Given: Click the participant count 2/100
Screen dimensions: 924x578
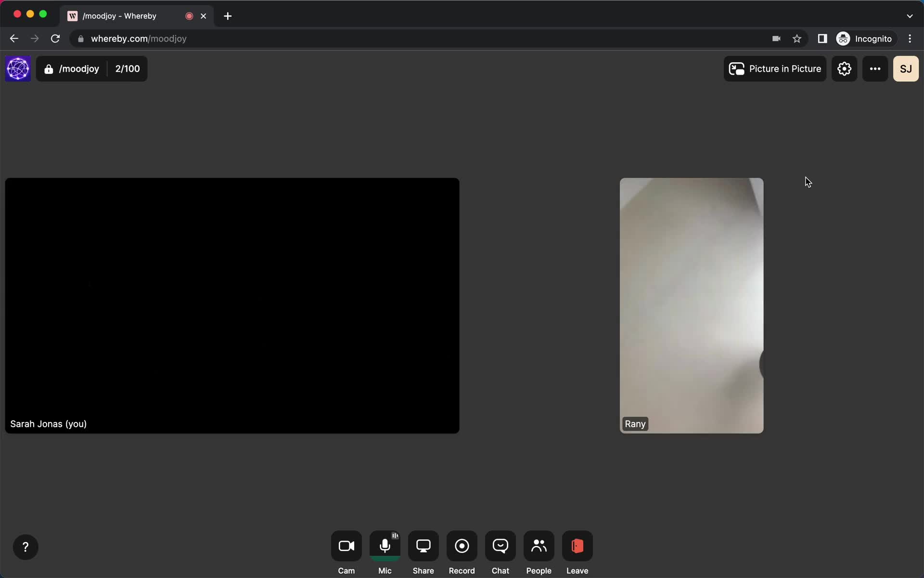Looking at the screenshot, I should point(127,68).
